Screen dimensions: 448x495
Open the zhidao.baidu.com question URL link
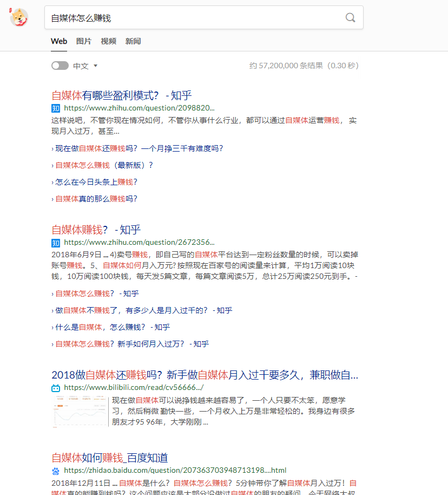(x=175, y=471)
